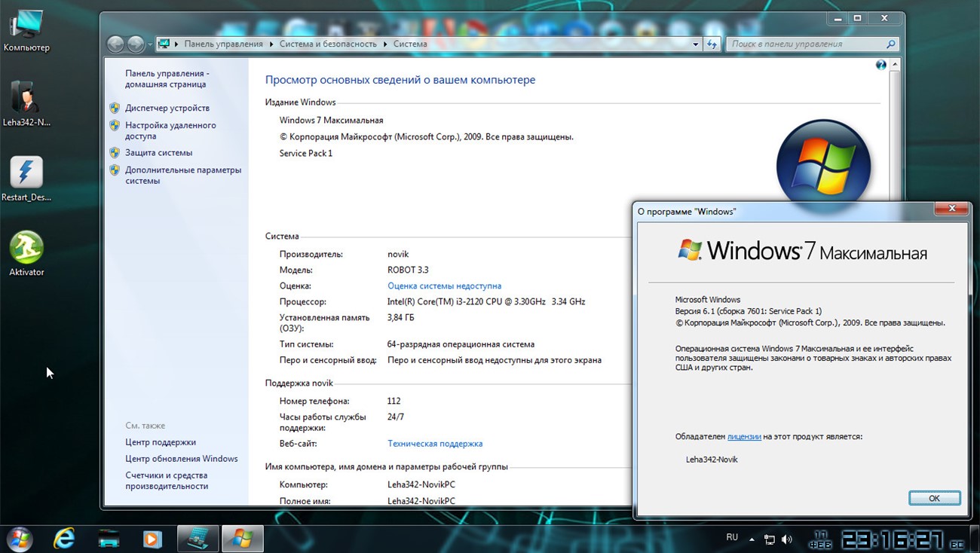Open the blue help question mark

880,66
